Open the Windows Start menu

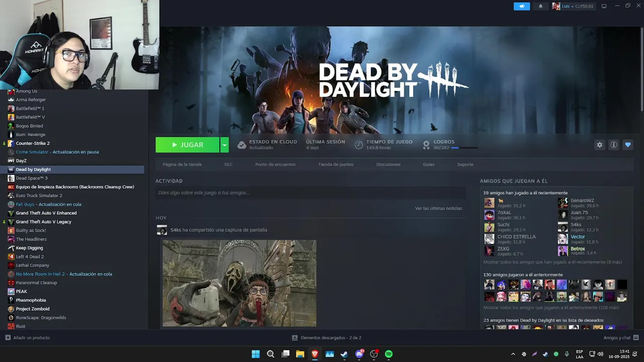(x=256, y=354)
